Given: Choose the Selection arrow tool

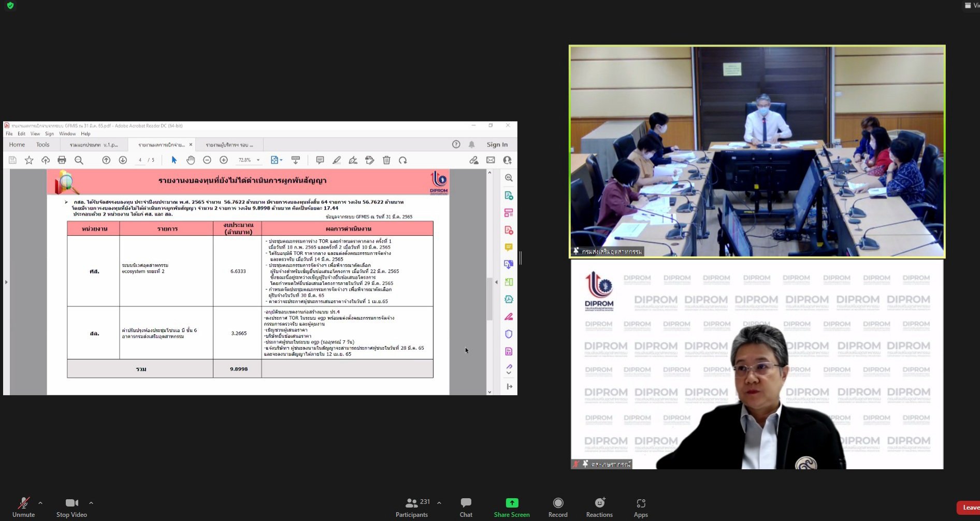Looking at the screenshot, I should (174, 161).
